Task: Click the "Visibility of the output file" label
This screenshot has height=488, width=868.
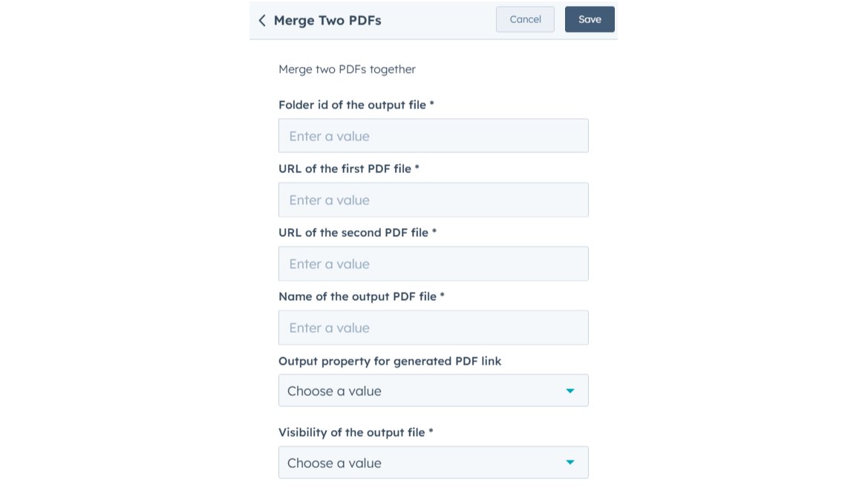Action: click(351, 432)
